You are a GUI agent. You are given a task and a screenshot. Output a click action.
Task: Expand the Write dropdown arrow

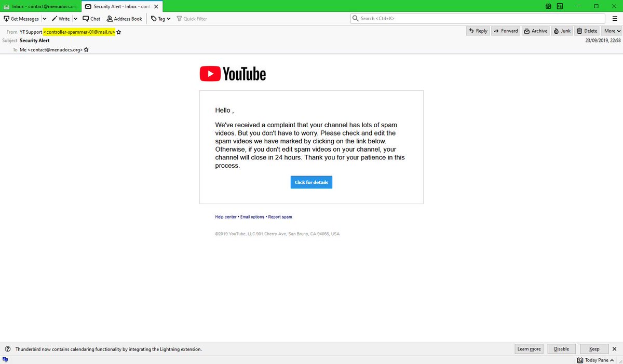75,19
